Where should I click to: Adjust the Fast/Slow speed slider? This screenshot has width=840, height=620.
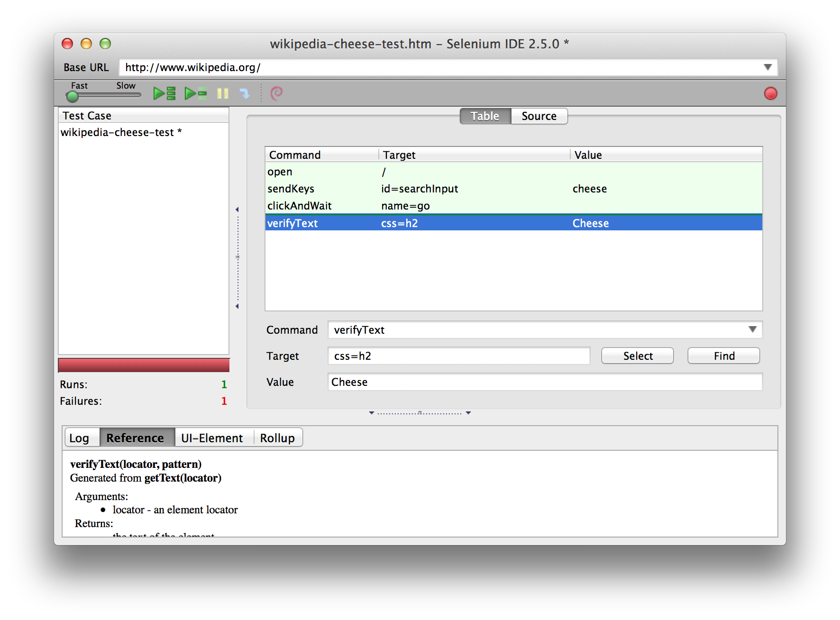(x=73, y=96)
